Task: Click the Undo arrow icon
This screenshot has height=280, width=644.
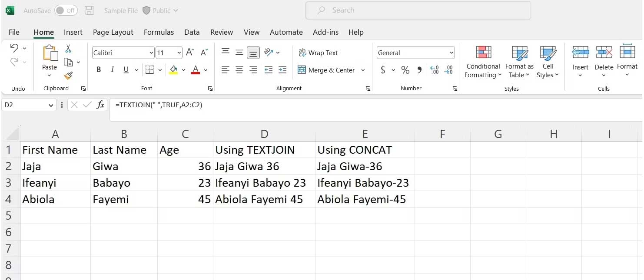Action: point(14,48)
